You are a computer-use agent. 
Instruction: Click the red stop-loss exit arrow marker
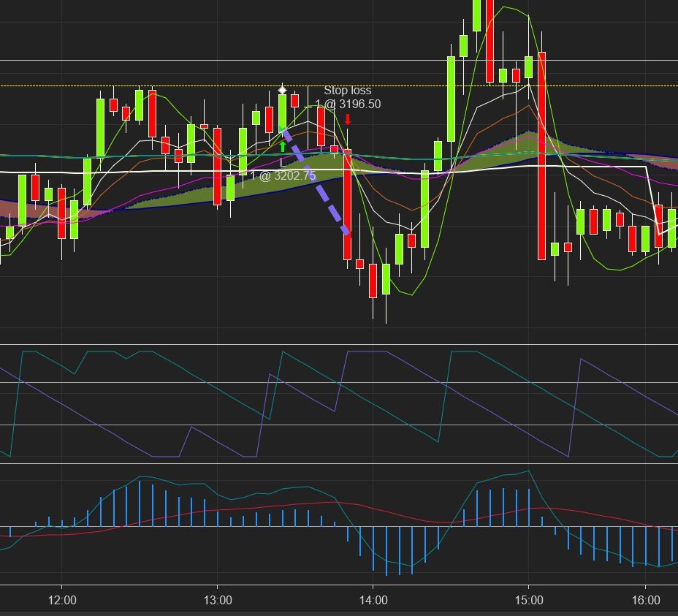point(348,119)
